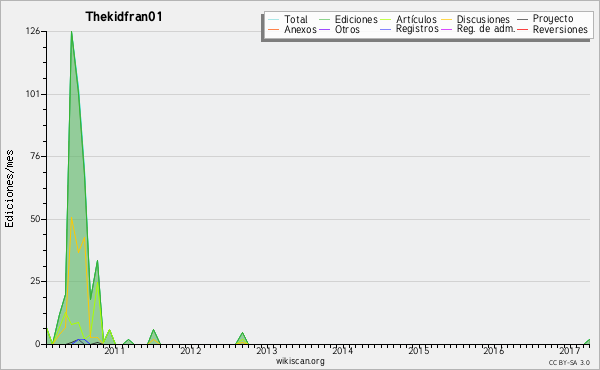Click the y-axis value 25

coord(35,281)
